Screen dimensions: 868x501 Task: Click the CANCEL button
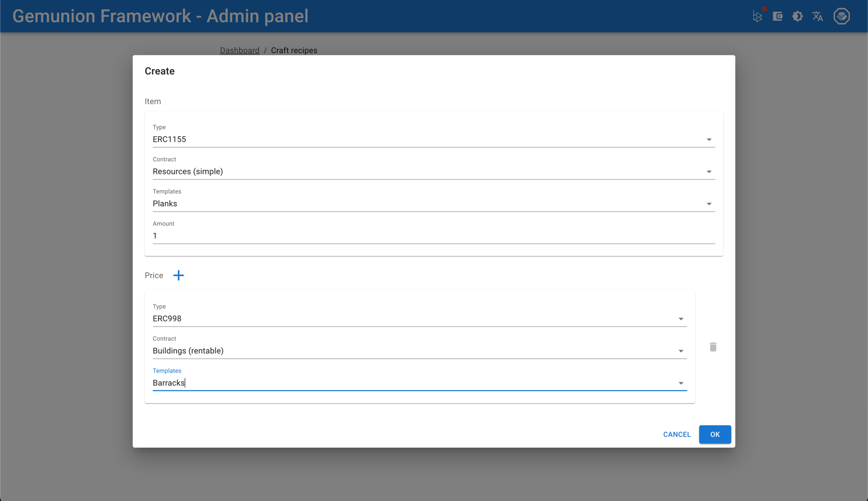coord(677,435)
